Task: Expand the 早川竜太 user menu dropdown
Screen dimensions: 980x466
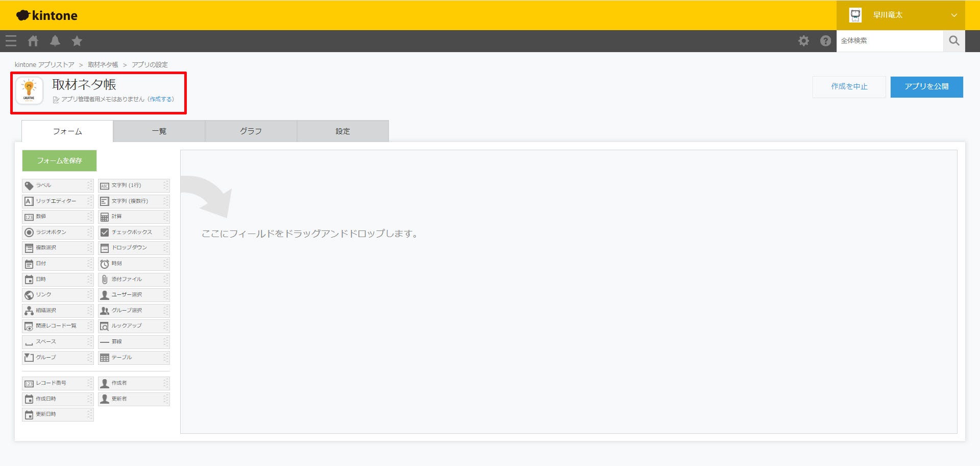Action: click(900, 15)
